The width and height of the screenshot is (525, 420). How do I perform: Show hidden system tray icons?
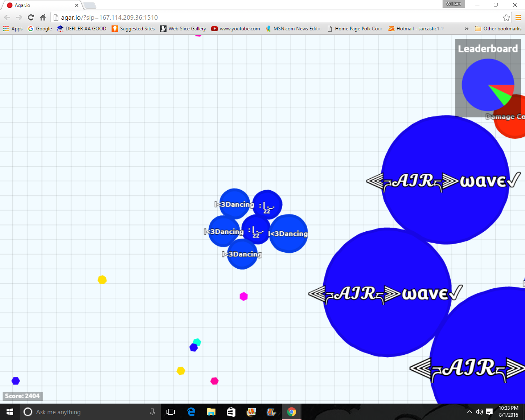[469, 412]
